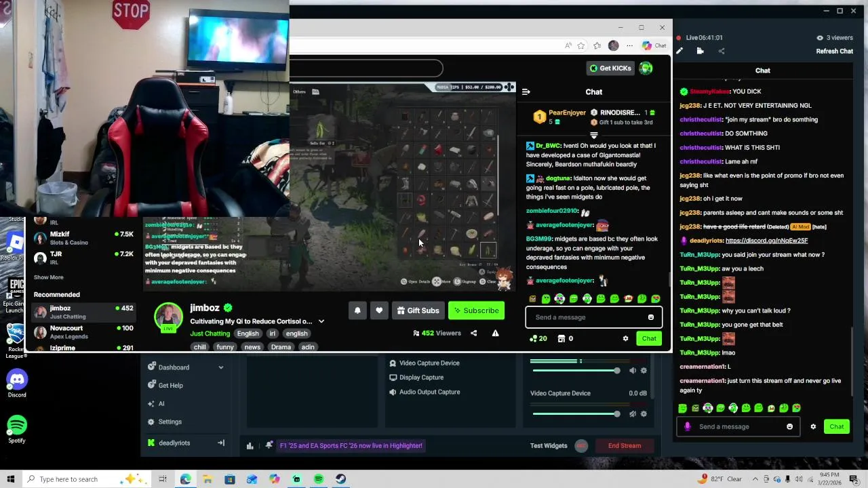Mute the upper mixer audio source speaker
This screenshot has width=868, height=488.
click(x=633, y=371)
